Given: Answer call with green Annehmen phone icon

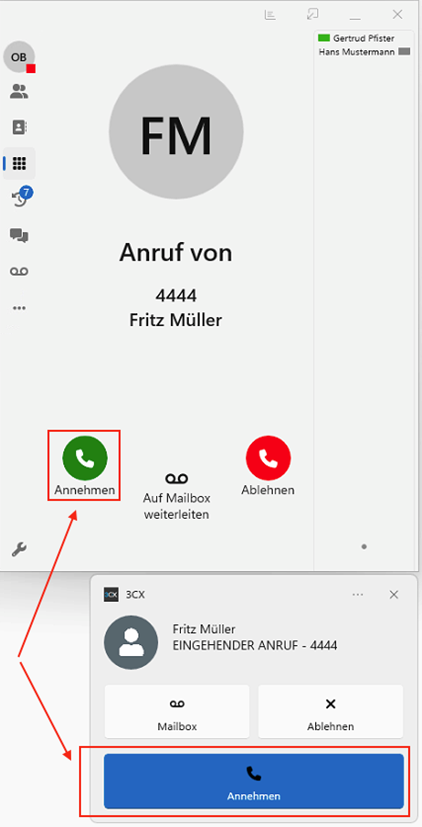Looking at the screenshot, I should pyautogui.click(x=84, y=458).
